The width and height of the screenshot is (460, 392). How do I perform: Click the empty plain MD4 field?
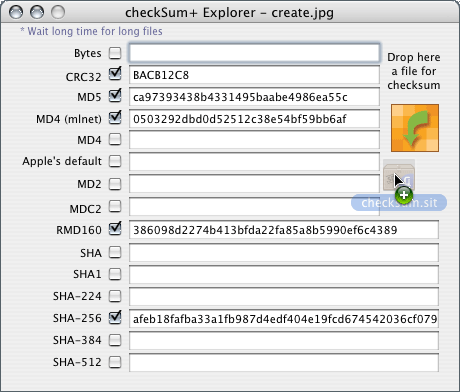point(254,140)
